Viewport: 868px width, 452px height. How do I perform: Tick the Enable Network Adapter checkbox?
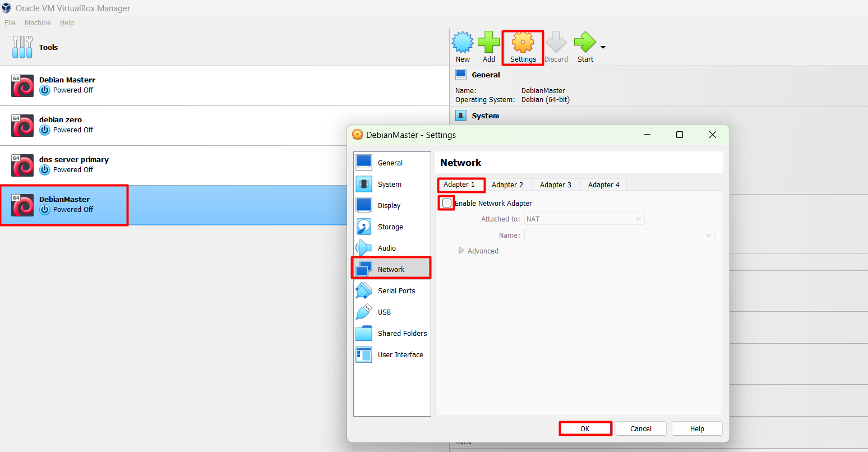point(447,203)
